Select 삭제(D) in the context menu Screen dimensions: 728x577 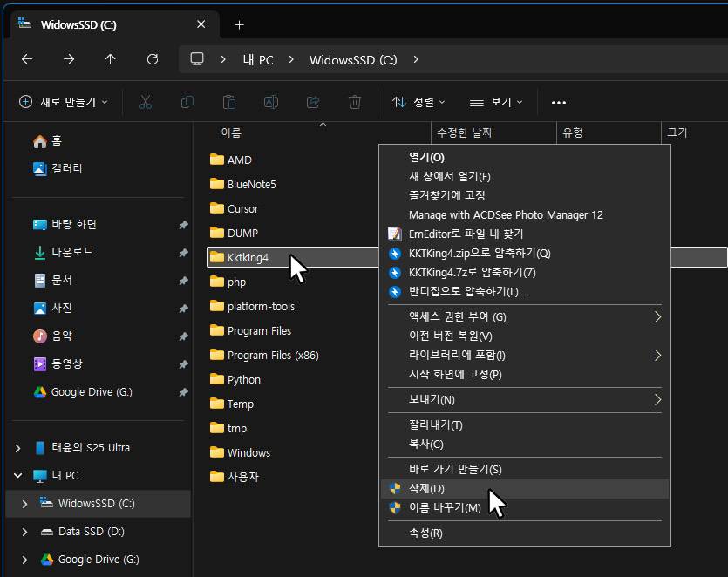point(426,488)
